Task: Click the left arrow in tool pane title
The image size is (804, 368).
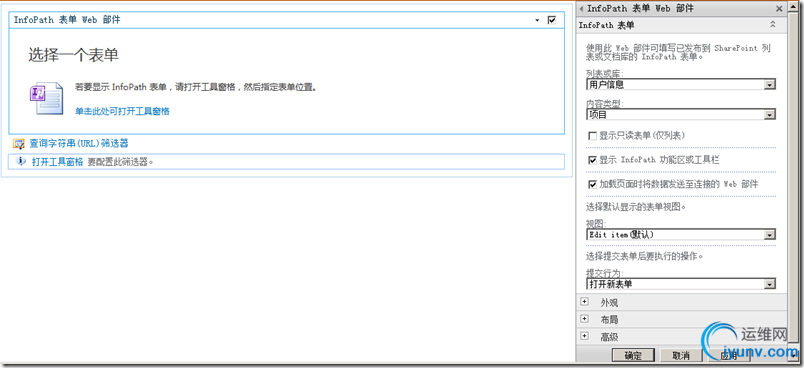Action: point(581,9)
